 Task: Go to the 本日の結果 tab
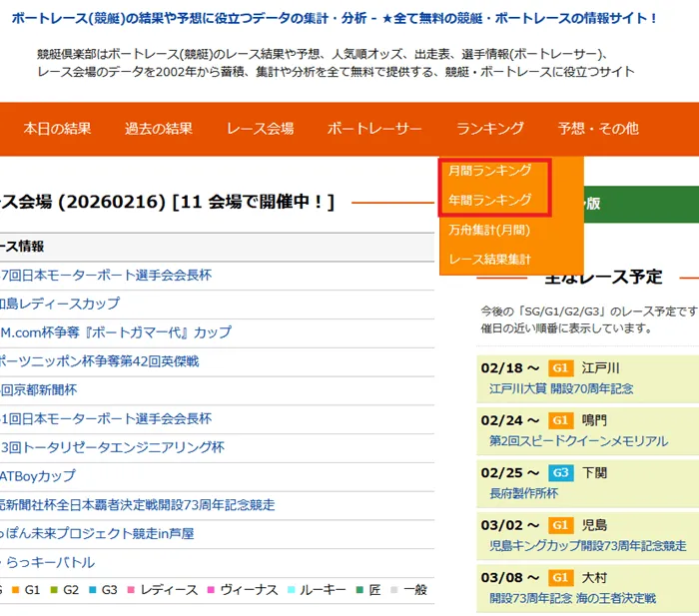(57, 129)
